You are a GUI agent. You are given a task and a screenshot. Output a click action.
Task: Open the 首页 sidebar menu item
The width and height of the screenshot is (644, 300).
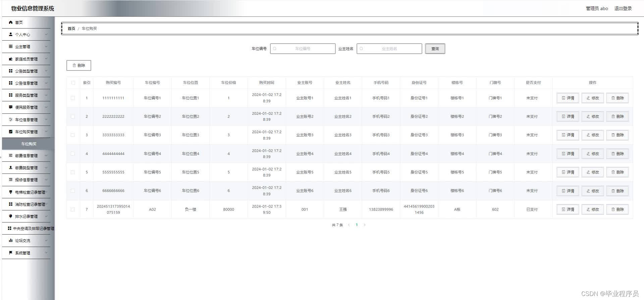[26, 22]
